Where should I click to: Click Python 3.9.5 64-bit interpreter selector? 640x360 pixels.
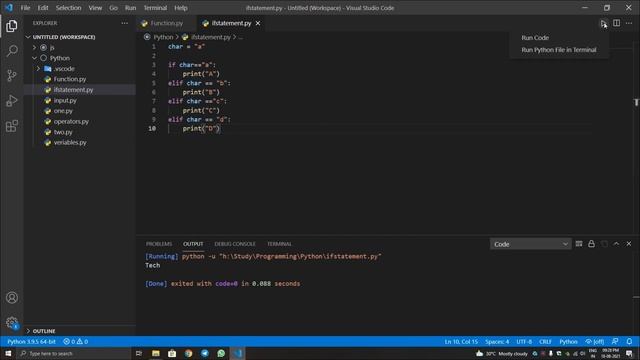(31, 341)
